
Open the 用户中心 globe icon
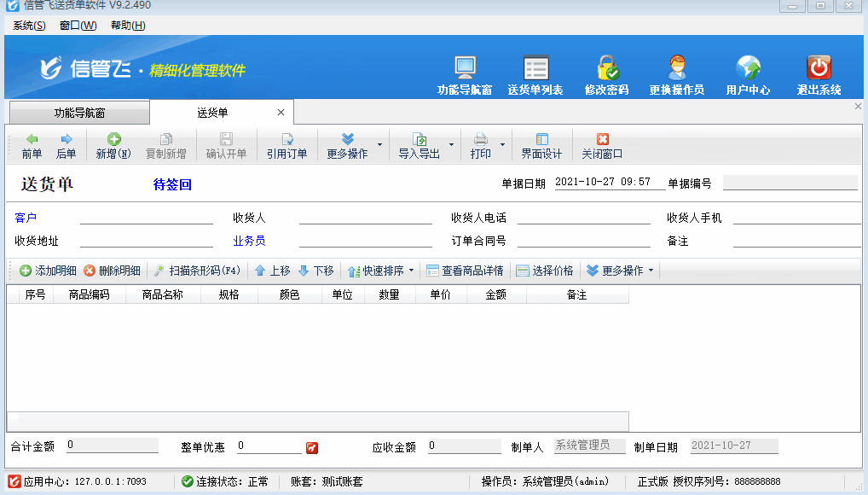click(x=748, y=68)
